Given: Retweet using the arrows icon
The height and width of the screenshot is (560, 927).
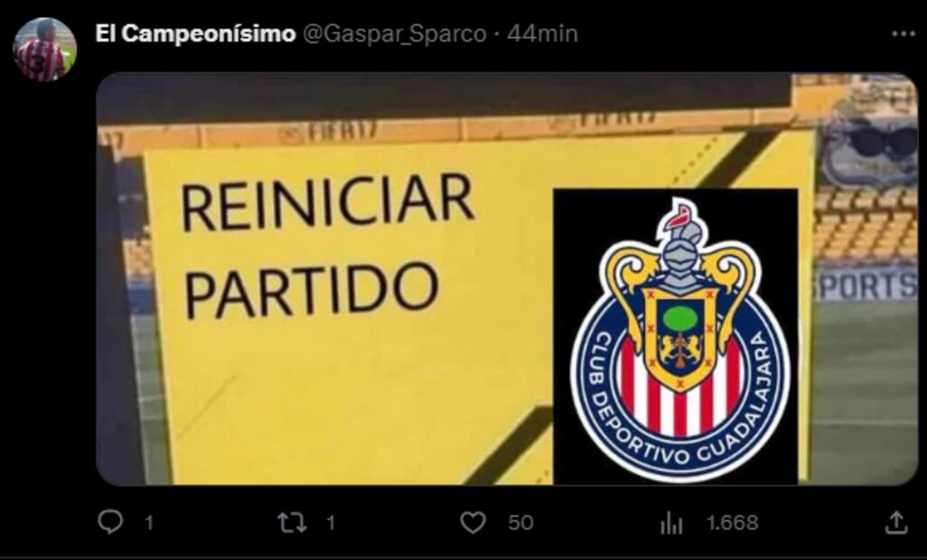Looking at the screenshot, I should [292, 523].
